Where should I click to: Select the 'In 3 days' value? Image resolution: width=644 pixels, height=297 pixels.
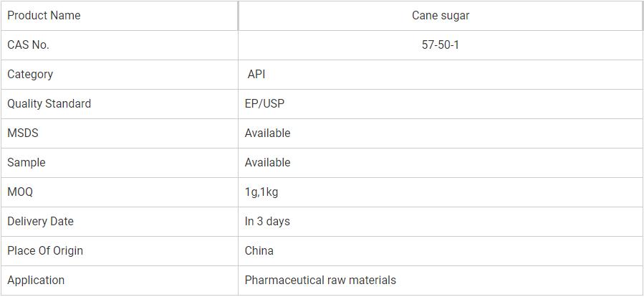(267, 221)
